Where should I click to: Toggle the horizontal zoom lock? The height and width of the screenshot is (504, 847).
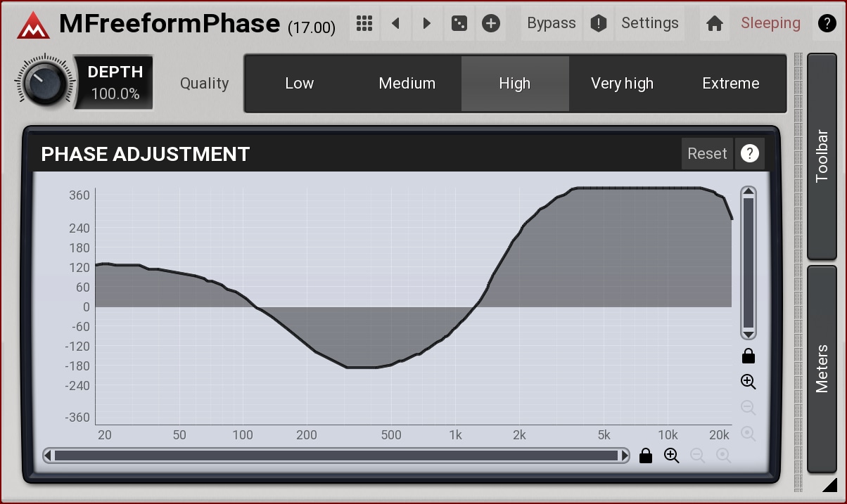pos(646,456)
